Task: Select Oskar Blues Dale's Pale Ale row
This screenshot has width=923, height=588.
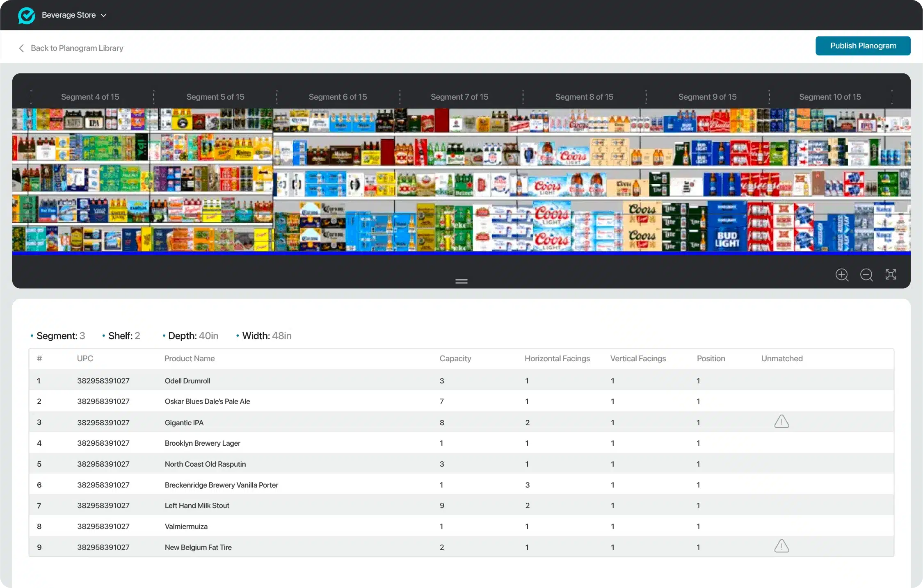Action: [x=461, y=401]
